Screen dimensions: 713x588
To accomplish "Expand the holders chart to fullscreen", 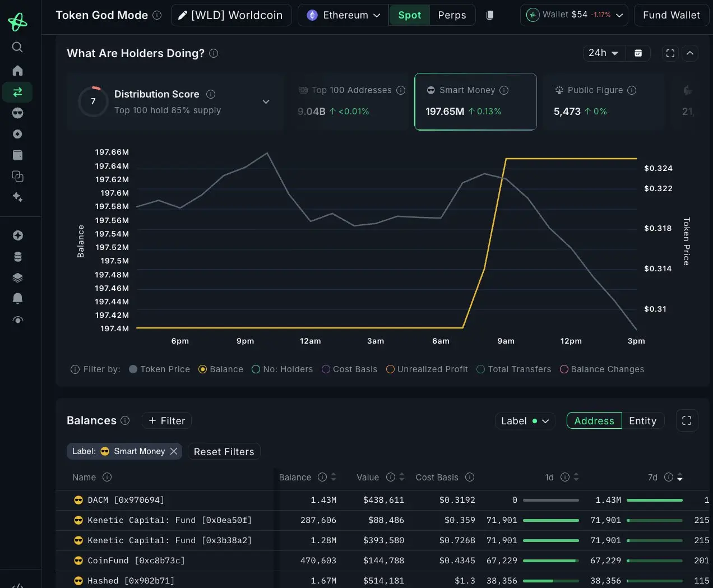I will pyautogui.click(x=670, y=53).
